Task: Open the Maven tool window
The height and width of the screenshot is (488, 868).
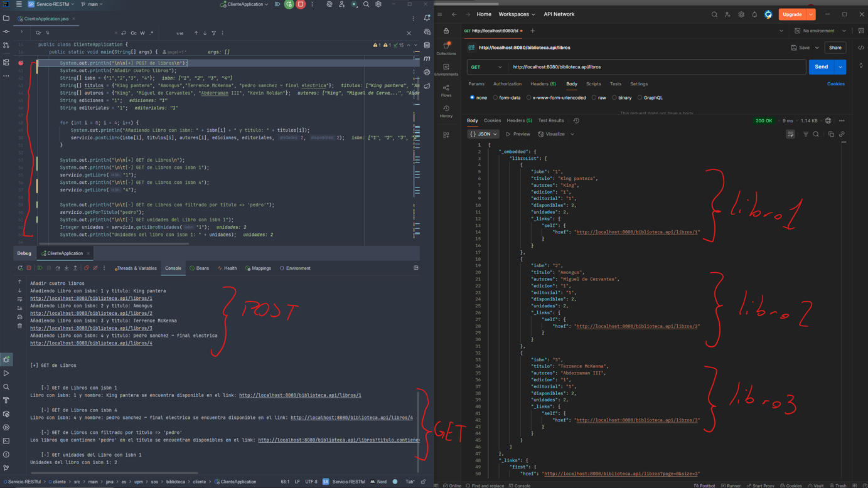Action: [427, 58]
